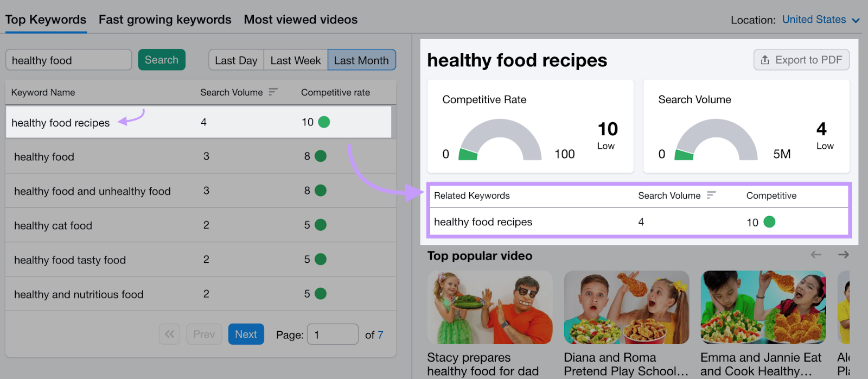This screenshot has height=379, width=868.
Task: Click the Search Volume sort icon in keyword table
Action: click(x=273, y=92)
